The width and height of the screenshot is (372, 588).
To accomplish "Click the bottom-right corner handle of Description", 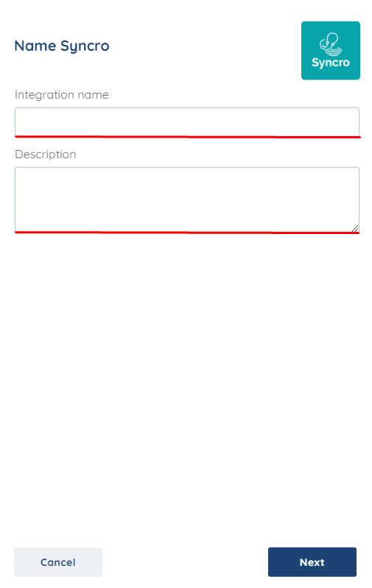I will click(355, 228).
